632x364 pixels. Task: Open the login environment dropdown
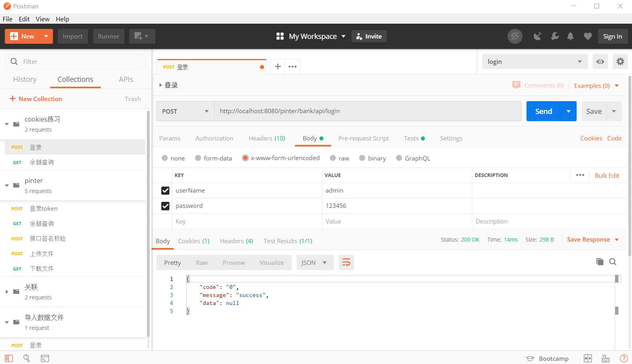point(535,61)
